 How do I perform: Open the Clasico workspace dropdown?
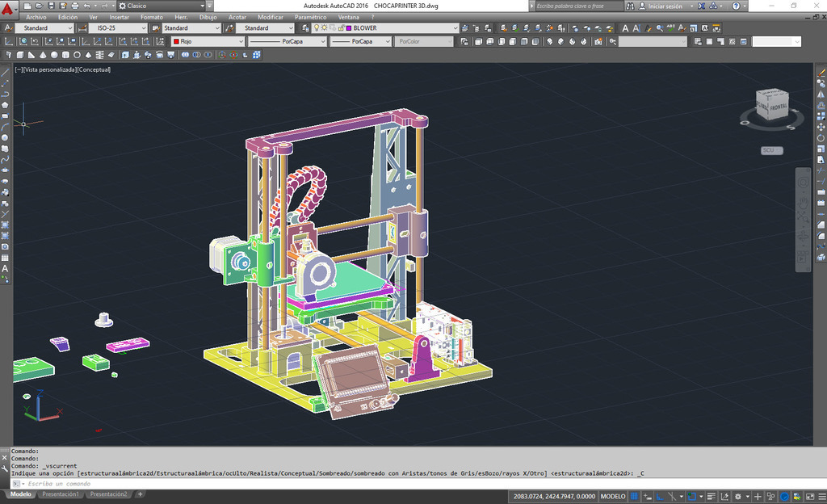coord(160,6)
